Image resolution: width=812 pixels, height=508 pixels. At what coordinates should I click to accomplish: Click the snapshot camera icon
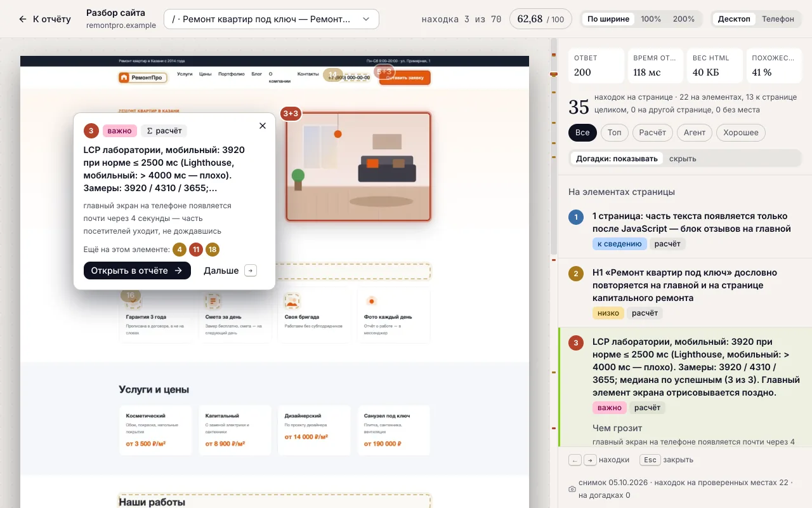click(x=572, y=489)
